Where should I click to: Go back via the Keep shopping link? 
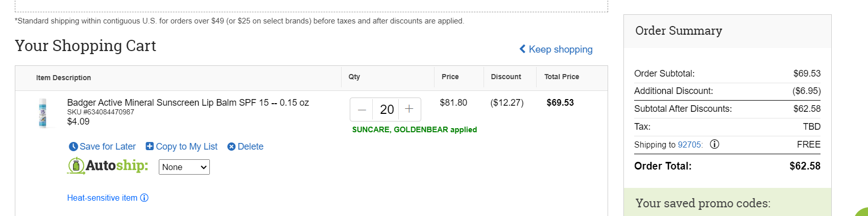coord(561,49)
